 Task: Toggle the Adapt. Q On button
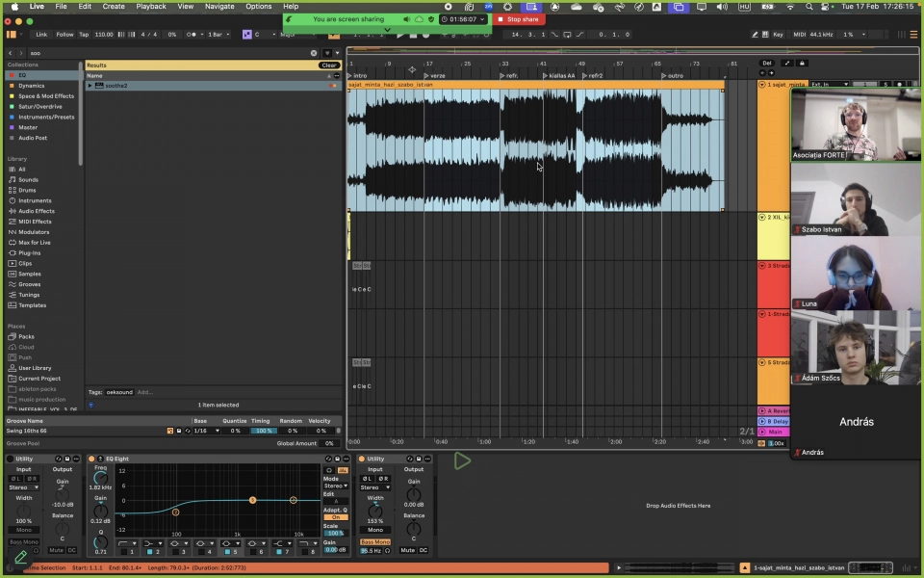point(335,517)
